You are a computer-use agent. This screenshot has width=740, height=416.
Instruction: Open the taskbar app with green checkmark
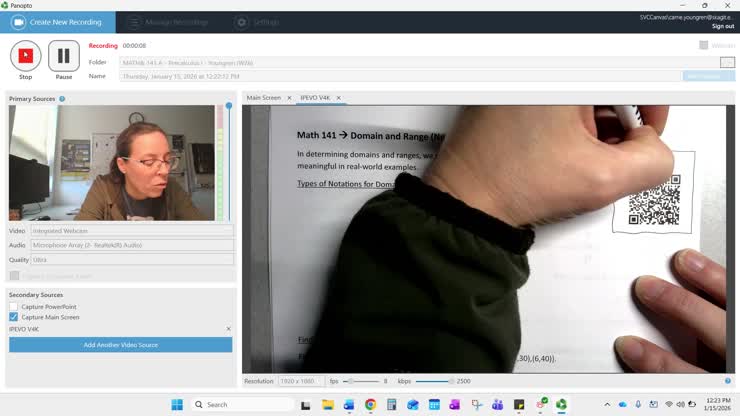[x=541, y=404]
